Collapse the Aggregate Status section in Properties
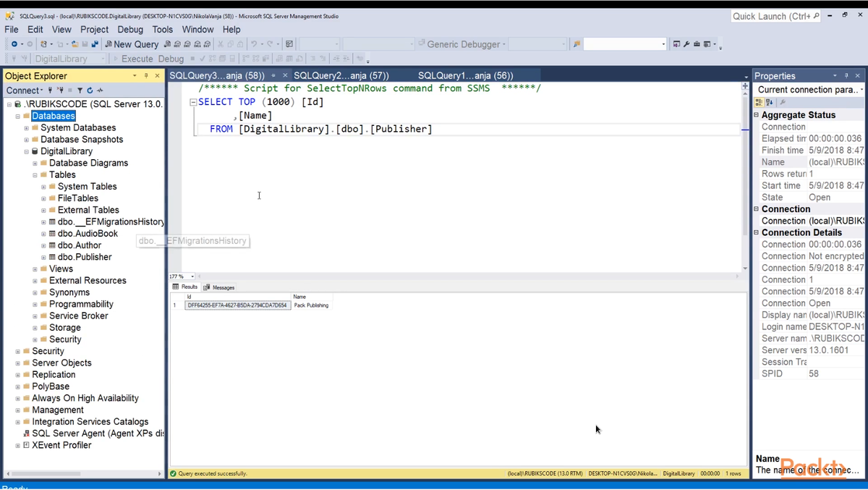 click(x=757, y=115)
